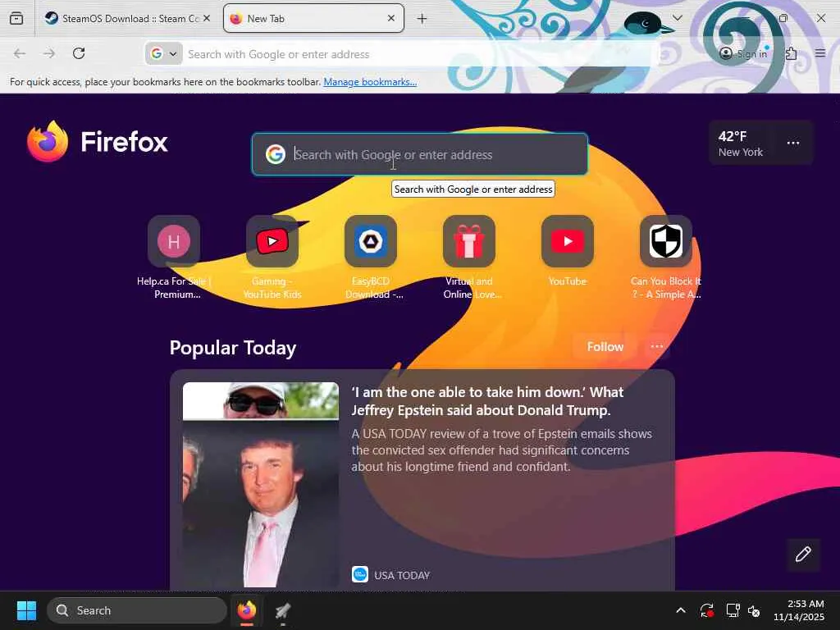Open the Manage bookmarks link

pos(370,82)
